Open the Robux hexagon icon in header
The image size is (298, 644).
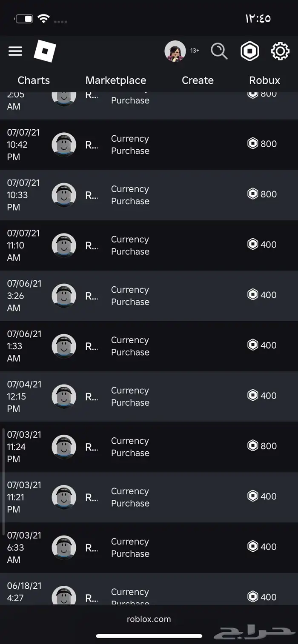[249, 51]
